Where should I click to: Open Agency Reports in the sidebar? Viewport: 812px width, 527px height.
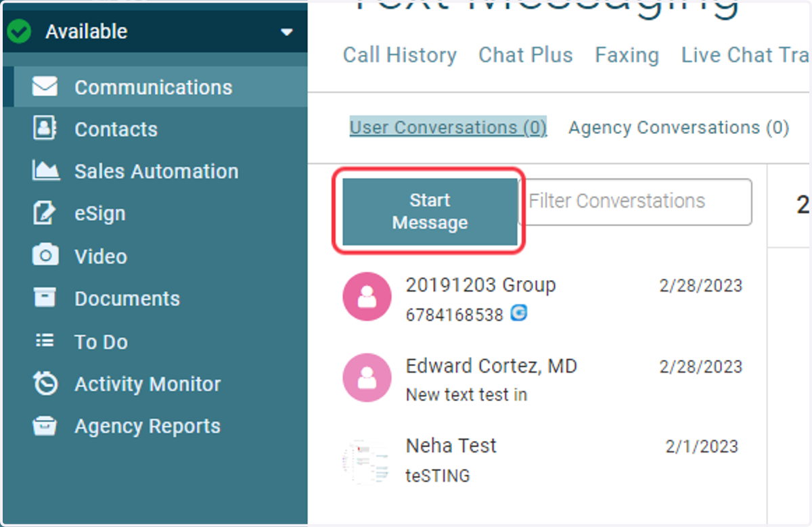(154, 426)
